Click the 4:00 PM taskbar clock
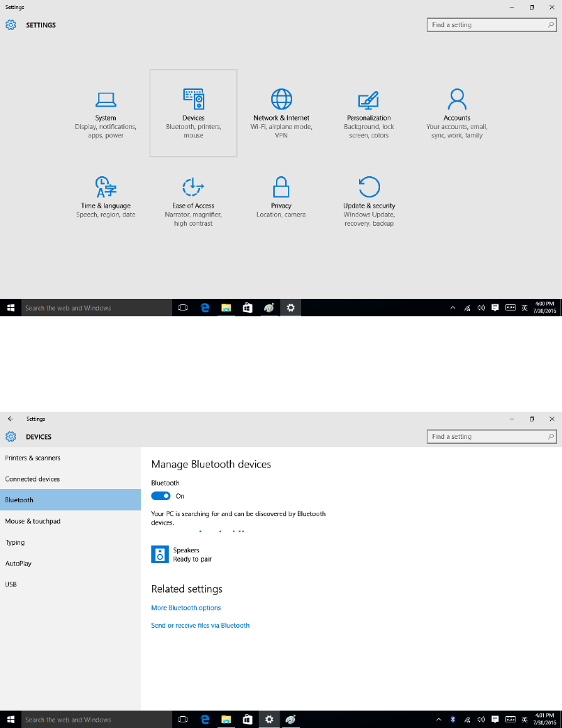The height and width of the screenshot is (728, 562). 545,307
